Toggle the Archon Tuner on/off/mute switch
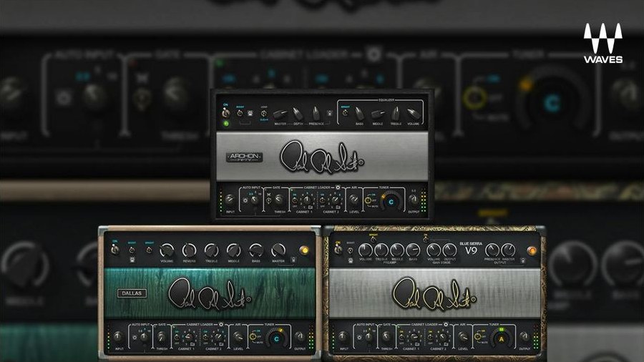 [x=367, y=200]
